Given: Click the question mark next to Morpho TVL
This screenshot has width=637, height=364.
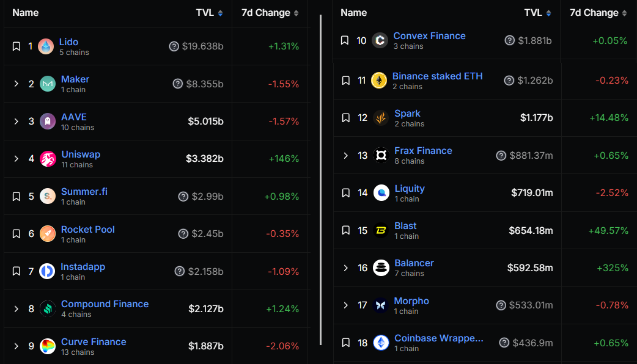Looking at the screenshot, I should tap(501, 305).
